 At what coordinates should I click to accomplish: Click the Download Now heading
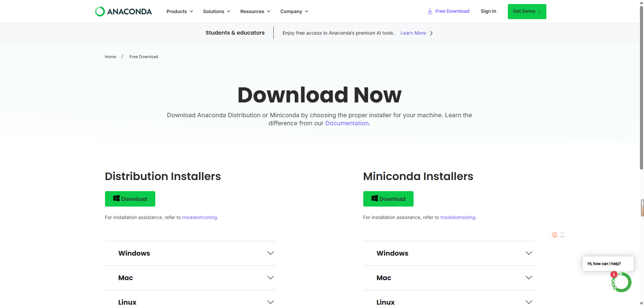point(319,95)
